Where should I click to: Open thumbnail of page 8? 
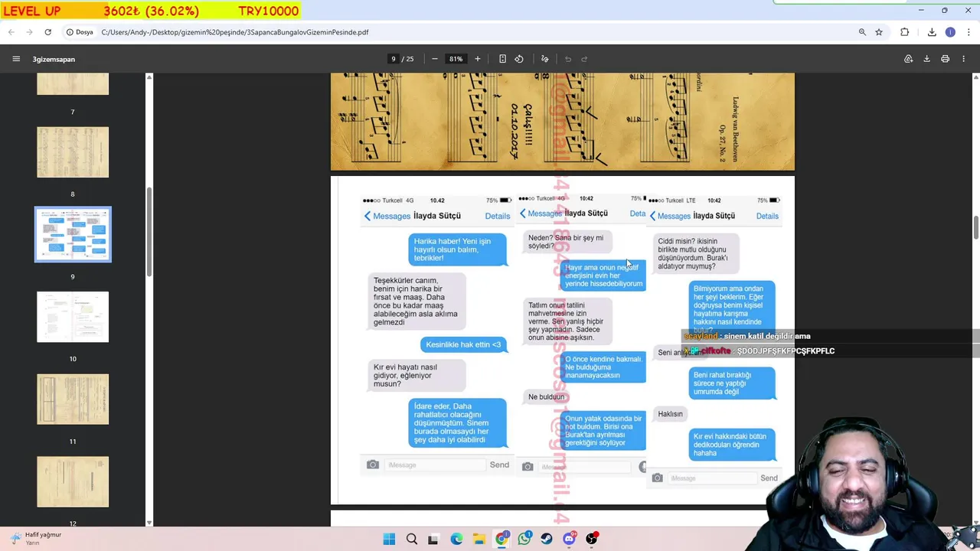coord(73,152)
